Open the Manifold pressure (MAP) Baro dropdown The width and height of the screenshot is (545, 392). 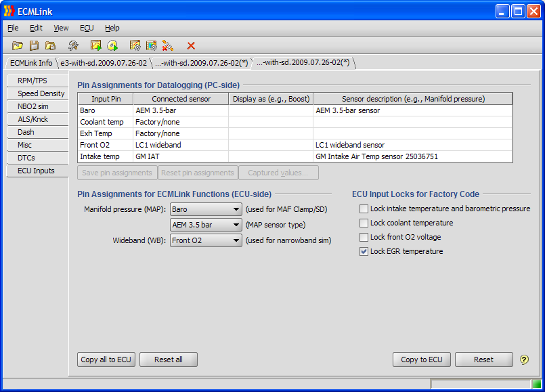[206, 210]
